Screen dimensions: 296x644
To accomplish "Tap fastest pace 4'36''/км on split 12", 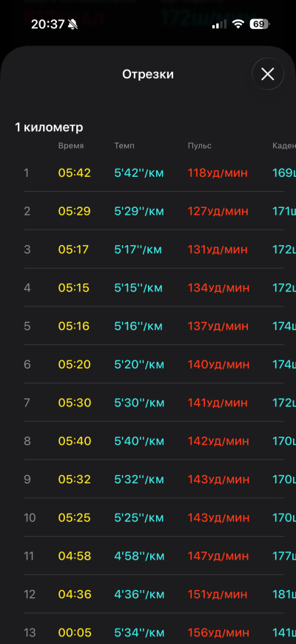I will [139, 594].
